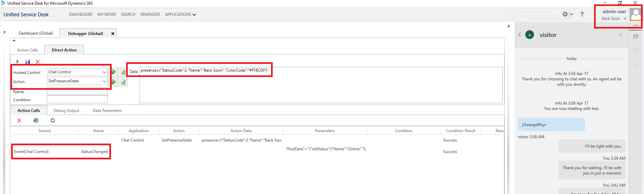Image resolution: width=644 pixels, height=194 pixels.
Task: Click admin user name label
Action: tap(614, 11)
